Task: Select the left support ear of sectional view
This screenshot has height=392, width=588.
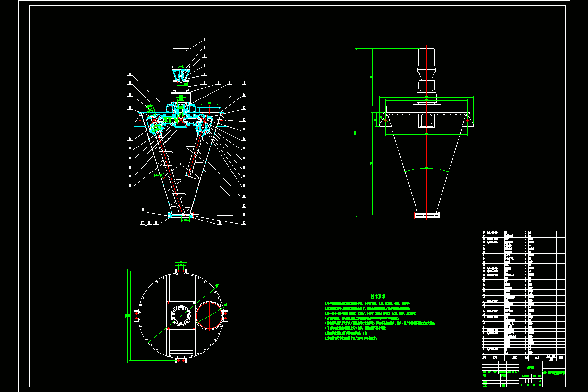Action: click(140, 121)
